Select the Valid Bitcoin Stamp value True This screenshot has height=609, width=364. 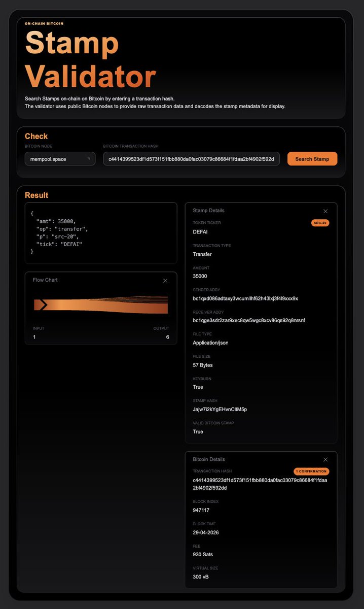198,431
